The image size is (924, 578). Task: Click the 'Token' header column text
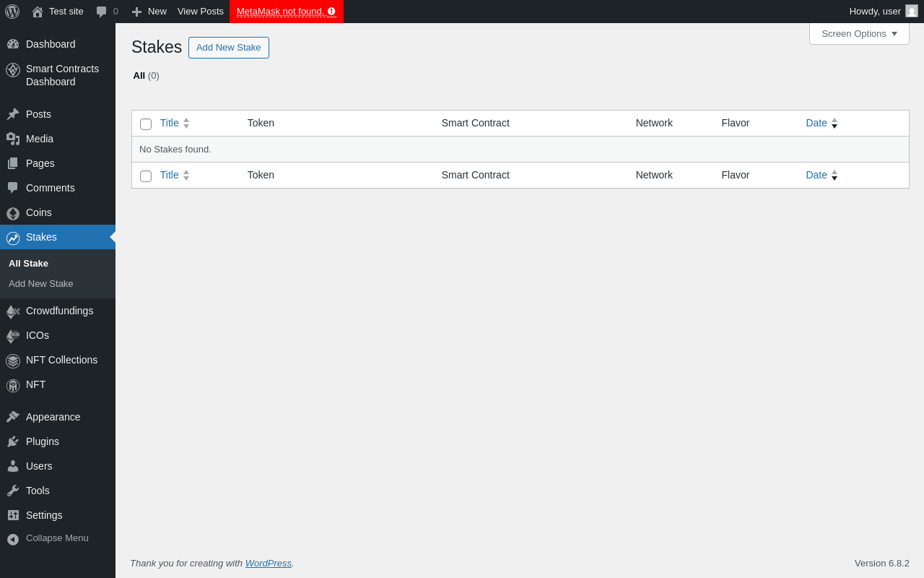click(261, 123)
